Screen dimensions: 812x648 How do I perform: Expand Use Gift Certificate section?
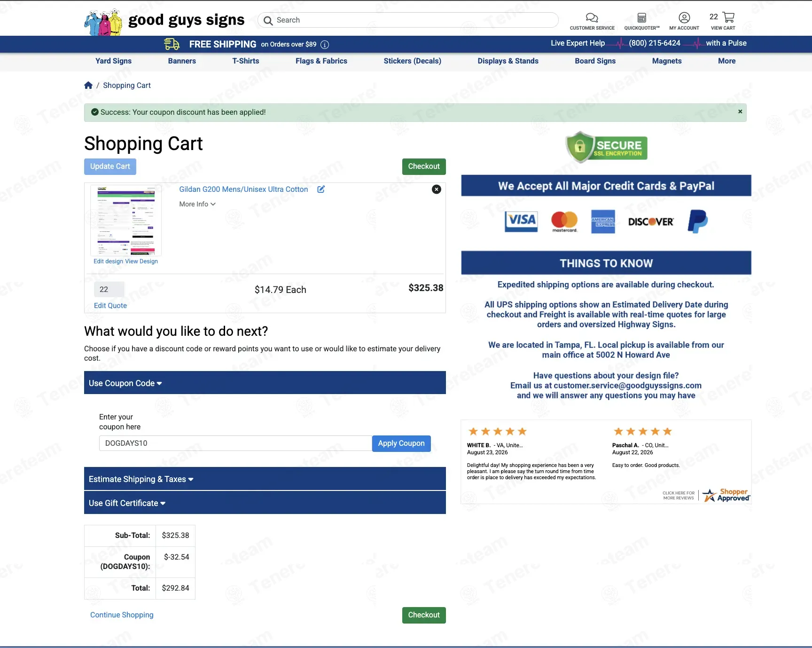(x=265, y=503)
